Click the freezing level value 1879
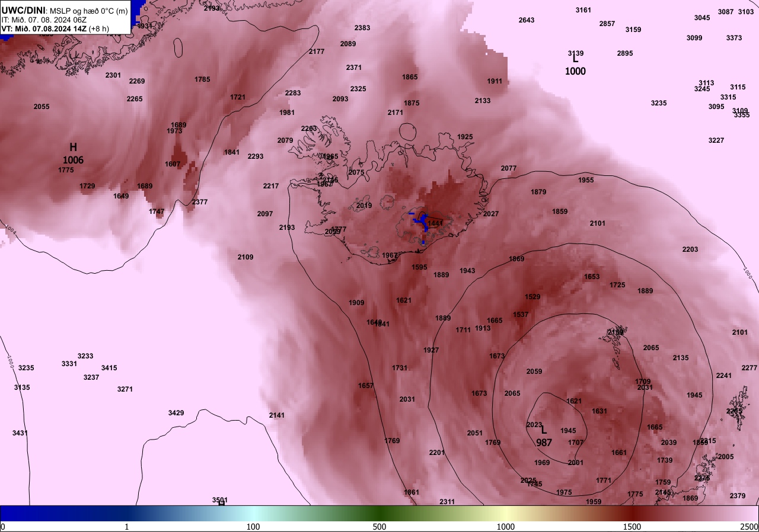 point(538,192)
